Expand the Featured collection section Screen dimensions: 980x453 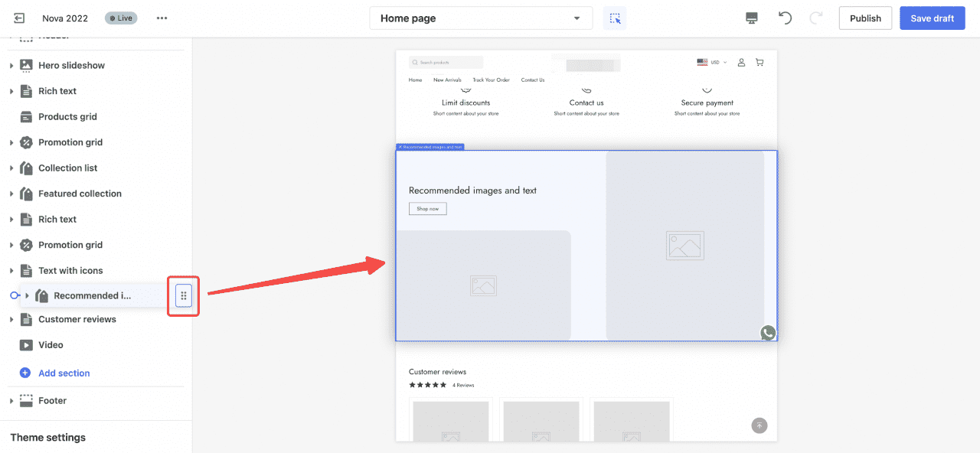(11, 194)
